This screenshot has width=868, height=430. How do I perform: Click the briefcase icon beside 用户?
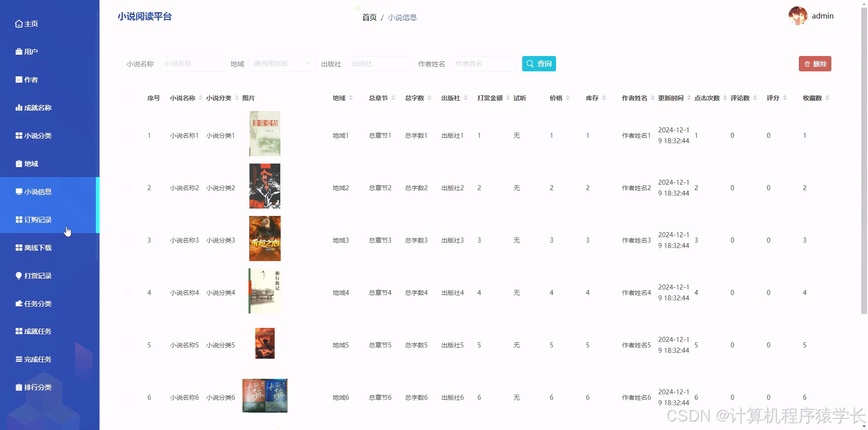point(19,52)
